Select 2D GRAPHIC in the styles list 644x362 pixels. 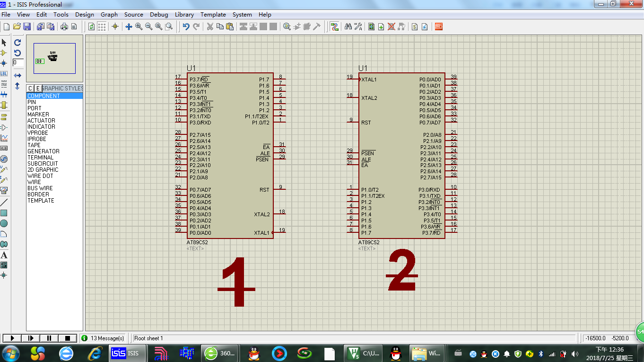(x=54, y=169)
